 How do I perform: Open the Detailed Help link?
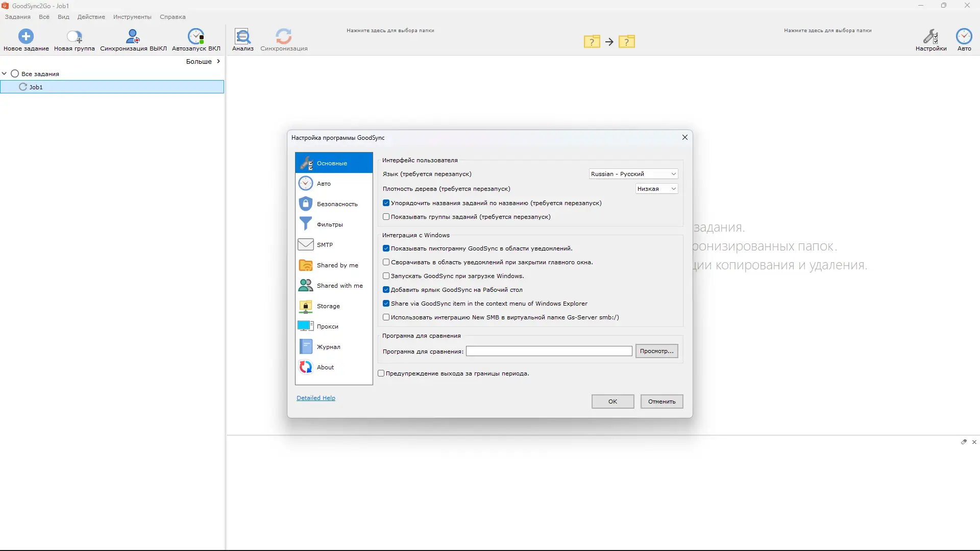point(316,398)
